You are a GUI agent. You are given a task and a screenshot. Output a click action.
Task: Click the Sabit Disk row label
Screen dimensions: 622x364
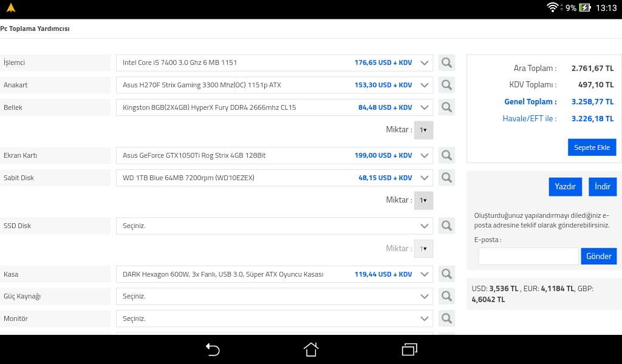tap(19, 178)
